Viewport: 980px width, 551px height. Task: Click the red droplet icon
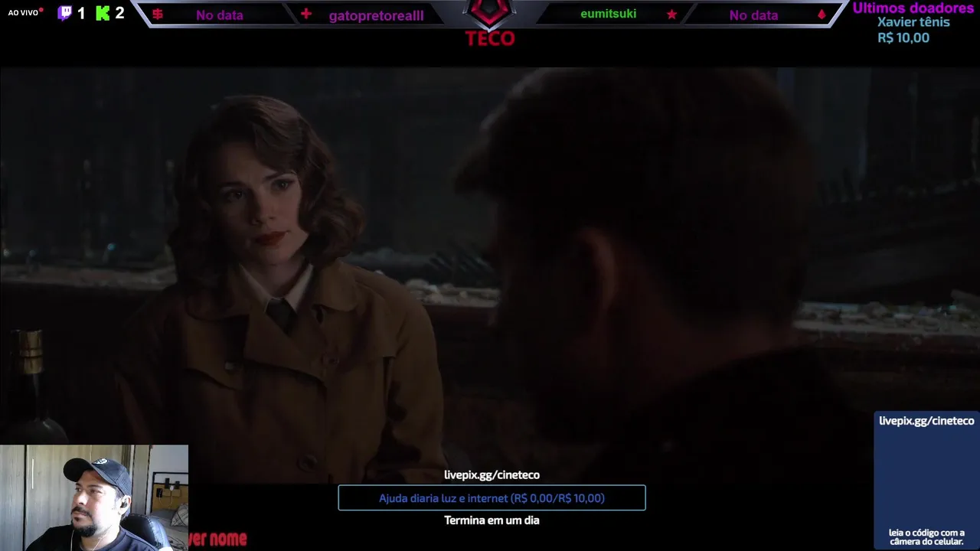(822, 15)
